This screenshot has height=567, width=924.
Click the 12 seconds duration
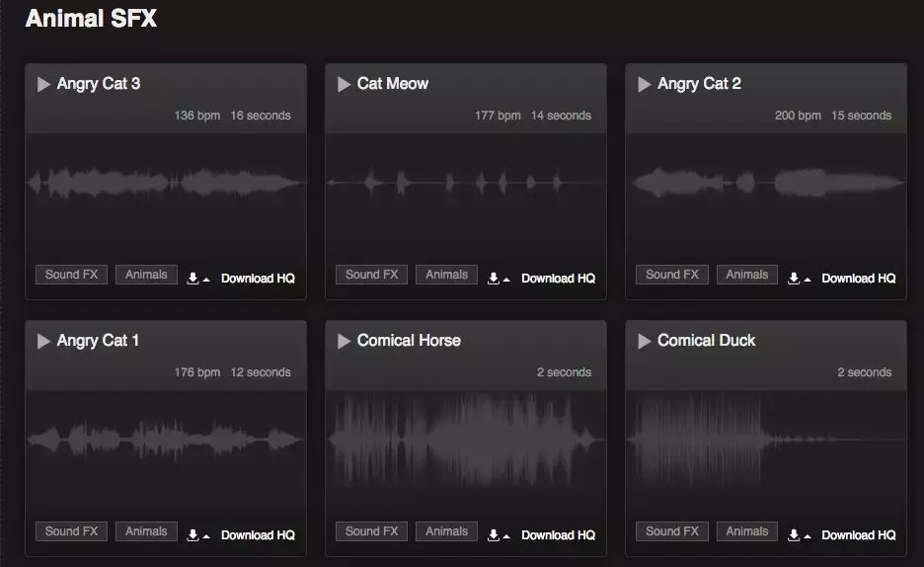pyautogui.click(x=261, y=372)
